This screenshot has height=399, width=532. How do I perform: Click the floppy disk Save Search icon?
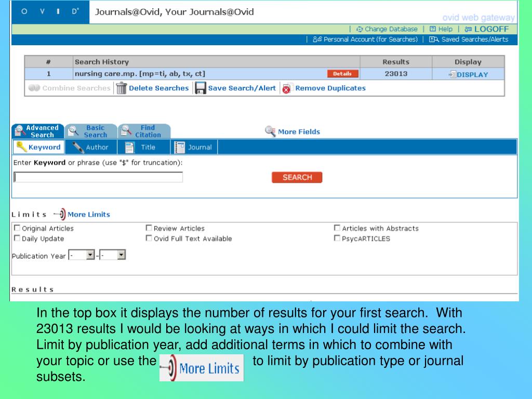pos(200,88)
